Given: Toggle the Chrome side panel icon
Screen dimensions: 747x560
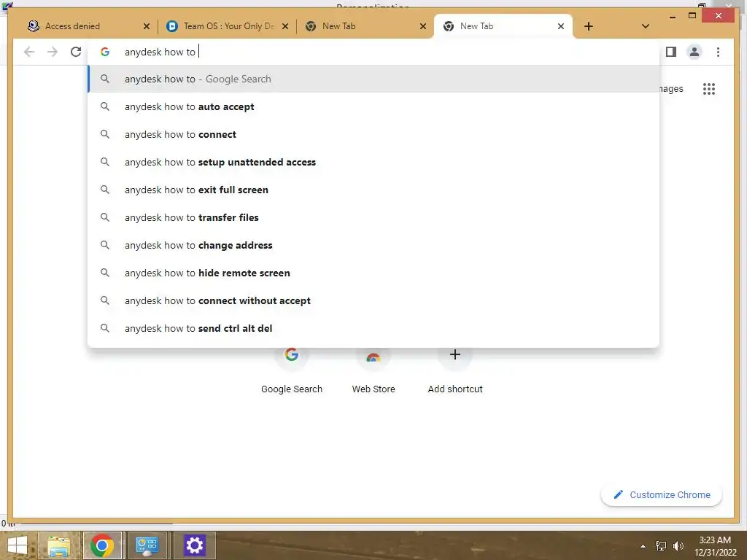Looking at the screenshot, I should click(x=671, y=52).
